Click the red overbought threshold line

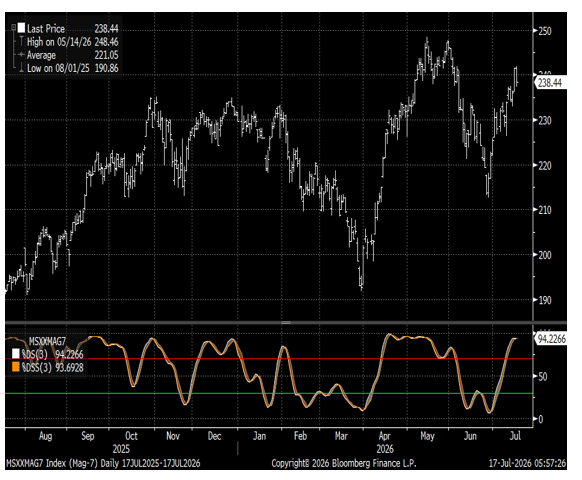tap(269, 359)
